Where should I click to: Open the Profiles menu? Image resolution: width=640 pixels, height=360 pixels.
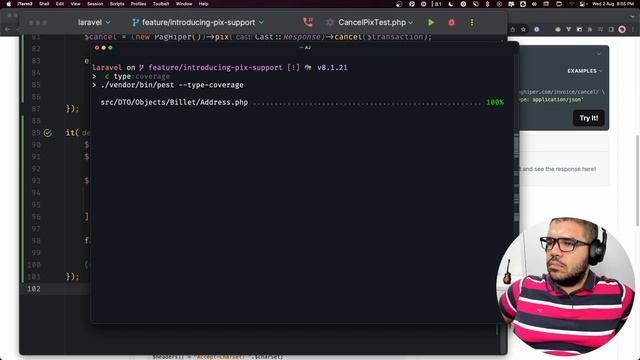[138, 4]
